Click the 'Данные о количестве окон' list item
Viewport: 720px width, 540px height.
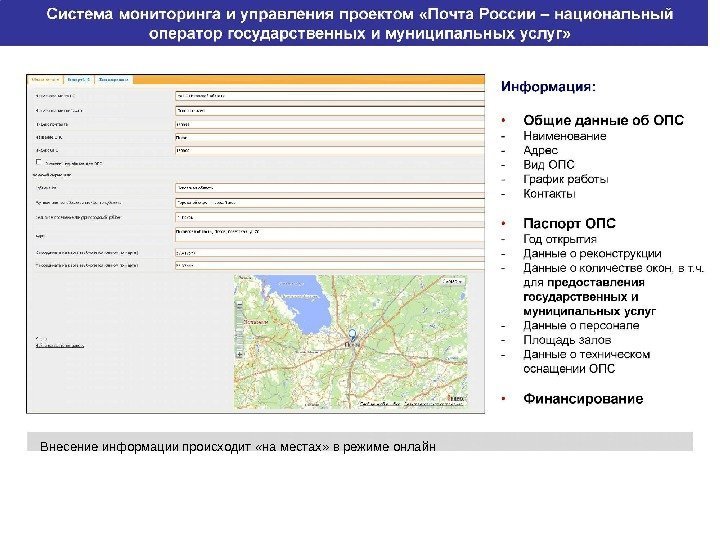(613, 290)
